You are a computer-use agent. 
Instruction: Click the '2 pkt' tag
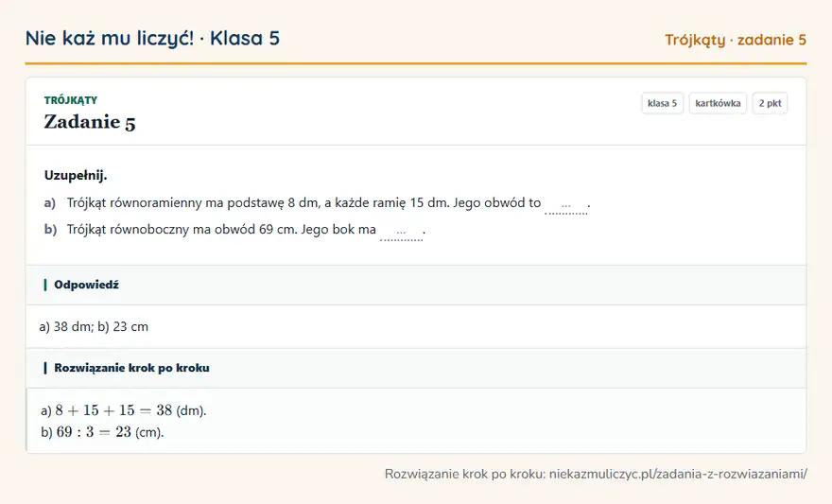pyautogui.click(x=770, y=103)
